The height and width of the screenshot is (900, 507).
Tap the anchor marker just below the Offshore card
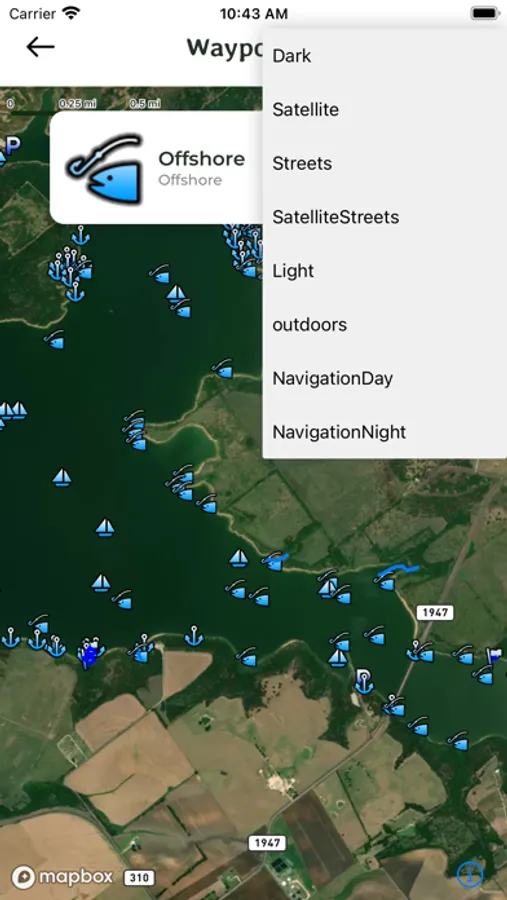pyautogui.click(x=80, y=235)
